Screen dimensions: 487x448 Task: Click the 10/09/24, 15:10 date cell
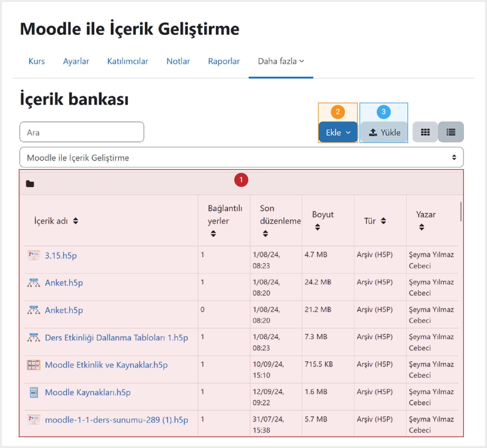(x=268, y=370)
